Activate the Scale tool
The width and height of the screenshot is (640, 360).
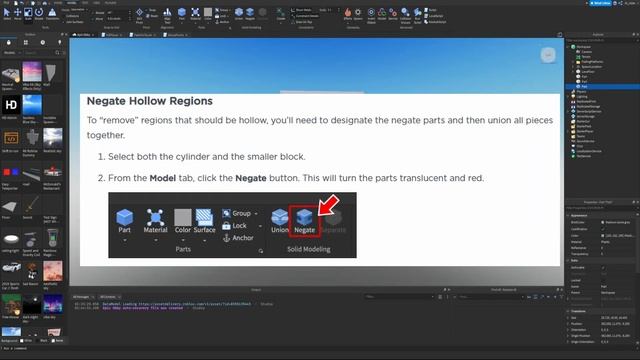point(28,14)
